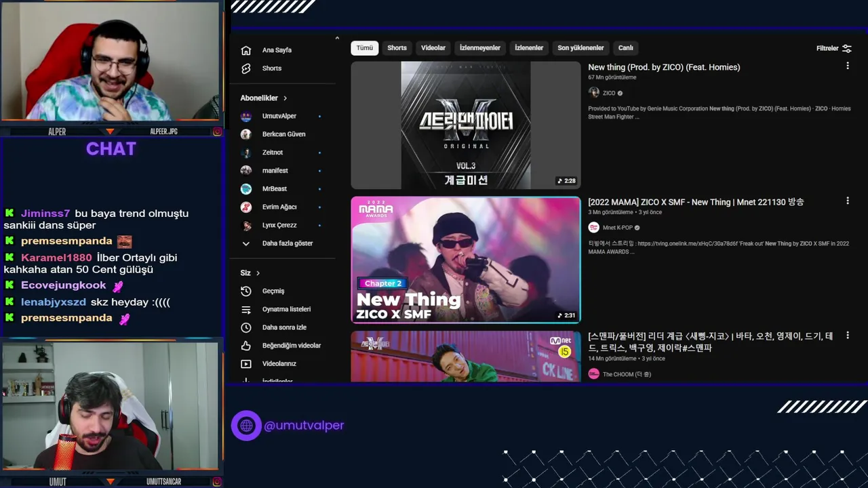Screen dimensions: 868x488
Task: Open the Filtreler button
Action: (834, 48)
